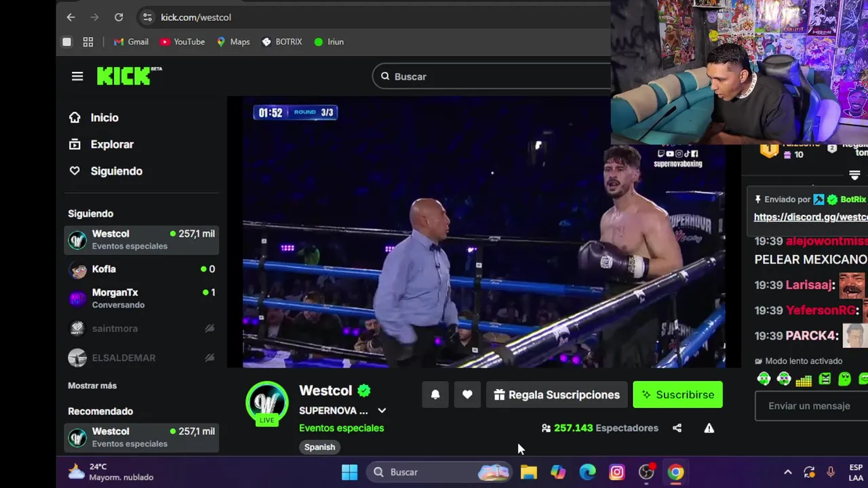The height and width of the screenshot is (488, 868).
Task: Open File Explorer from the taskbar
Action: [528, 472]
